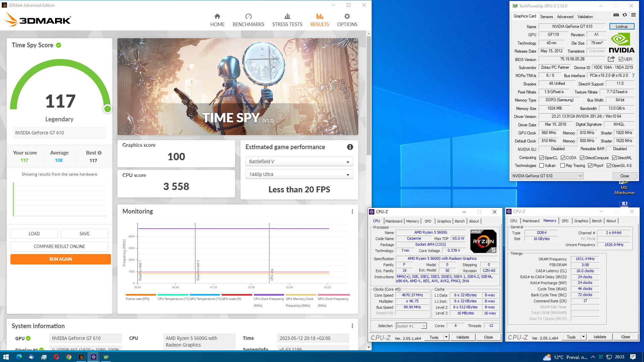Click the Frame rate (FPS) orange legend swatch
Image resolution: width=644 pixels, height=362 pixels.
pyautogui.click(x=141, y=295)
